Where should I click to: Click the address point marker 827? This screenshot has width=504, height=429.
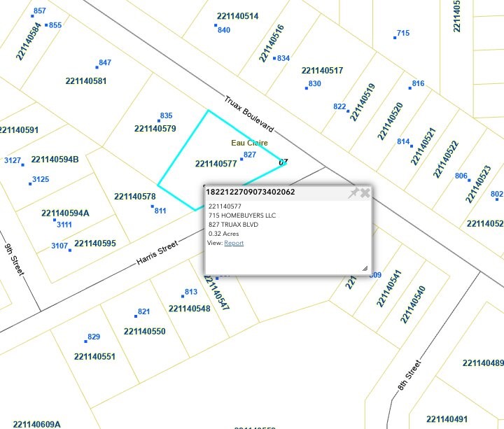click(x=241, y=160)
